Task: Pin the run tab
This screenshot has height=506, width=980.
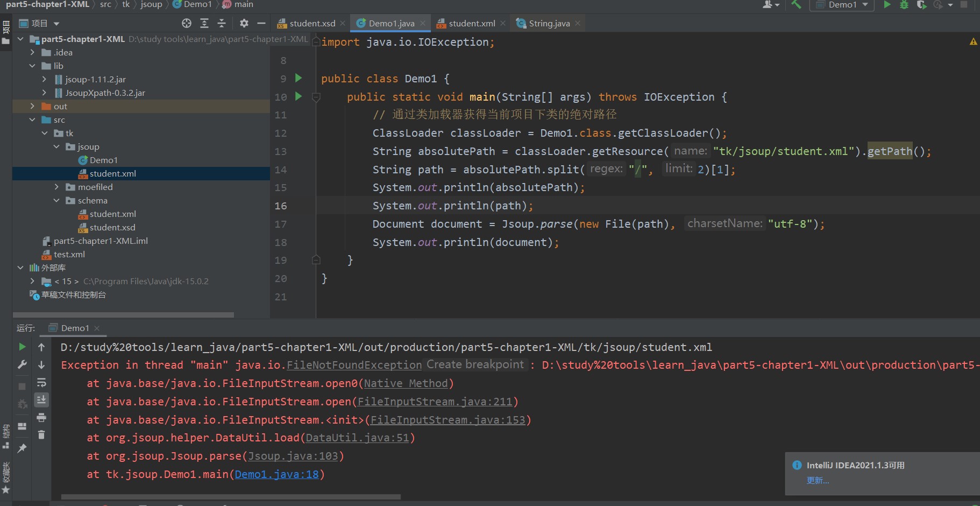Action: point(22,448)
